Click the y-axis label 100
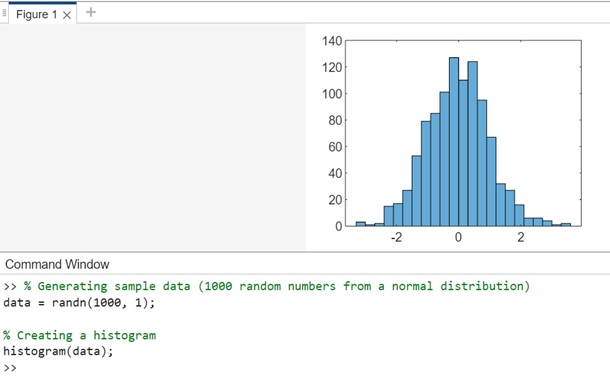610x381 pixels. (332, 94)
